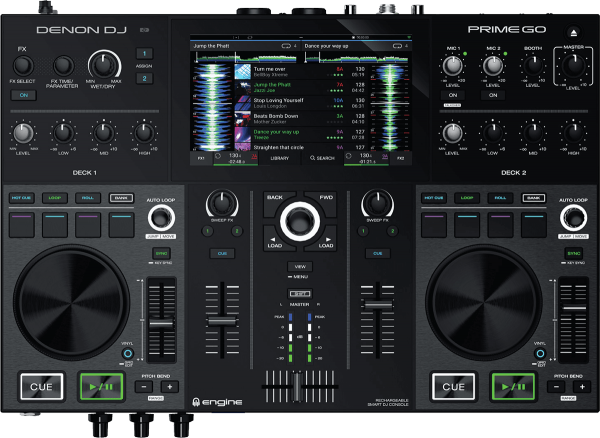Viewport: 600px width, 438px height.
Task: Tap the 'Turn me over' album artwork thumbnail
Action: (243, 72)
